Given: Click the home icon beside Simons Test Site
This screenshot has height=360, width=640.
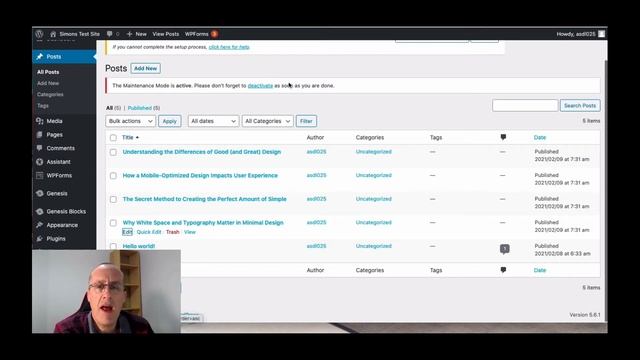Looking at the screenshot, I should click(x=53, y=34).
